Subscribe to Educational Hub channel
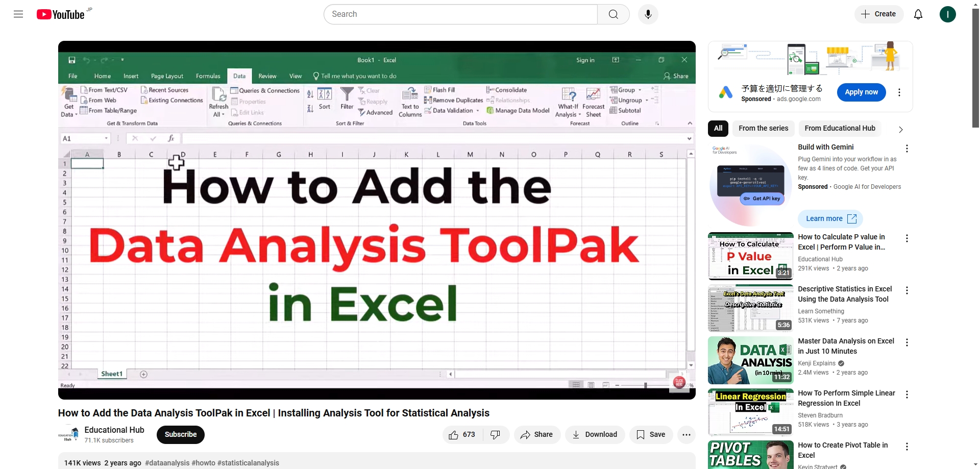980x469 pixels. [180, 435]
